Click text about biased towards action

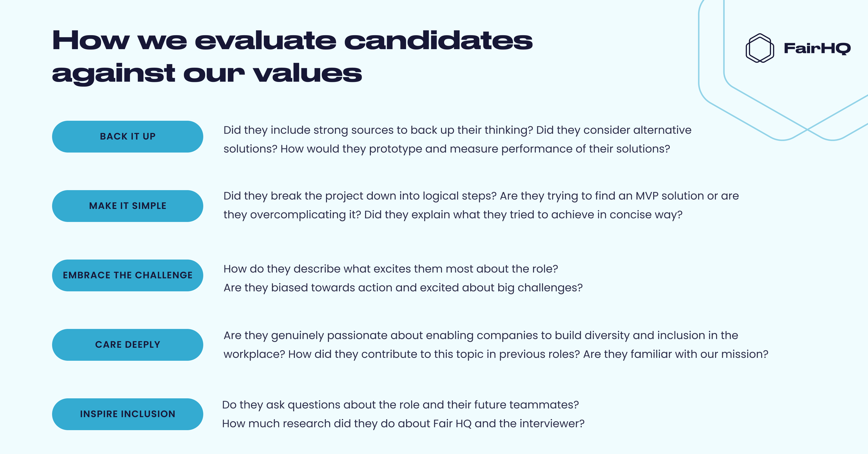point(403,288)
